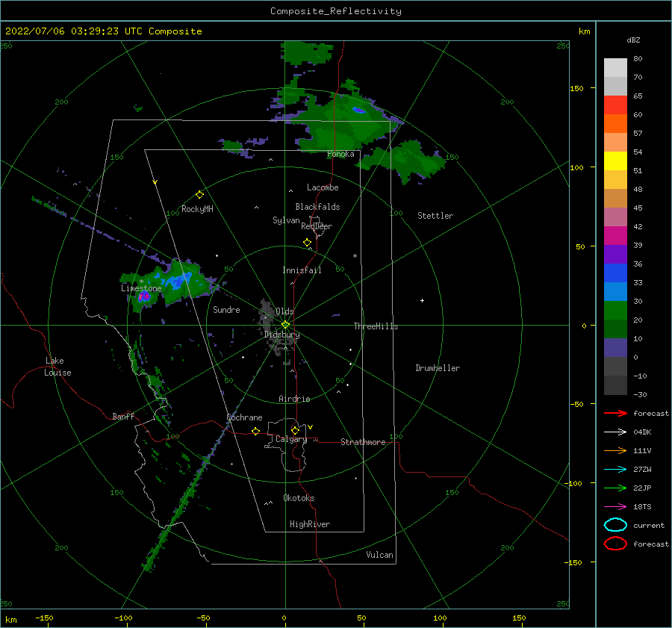The image size is (672, 628).
Task: Pick the magenta 39-42 dBZ color swatch
Action: coord(615,236)
